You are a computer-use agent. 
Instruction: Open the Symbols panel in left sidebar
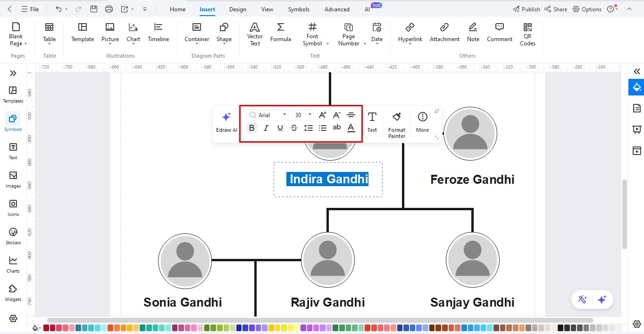click(13, 122)
